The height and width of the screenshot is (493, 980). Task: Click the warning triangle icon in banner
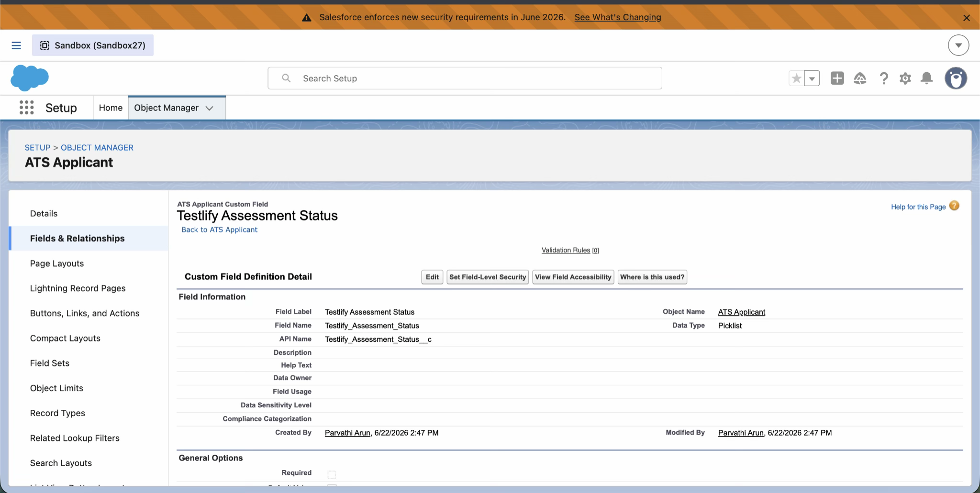click(307, 18)
